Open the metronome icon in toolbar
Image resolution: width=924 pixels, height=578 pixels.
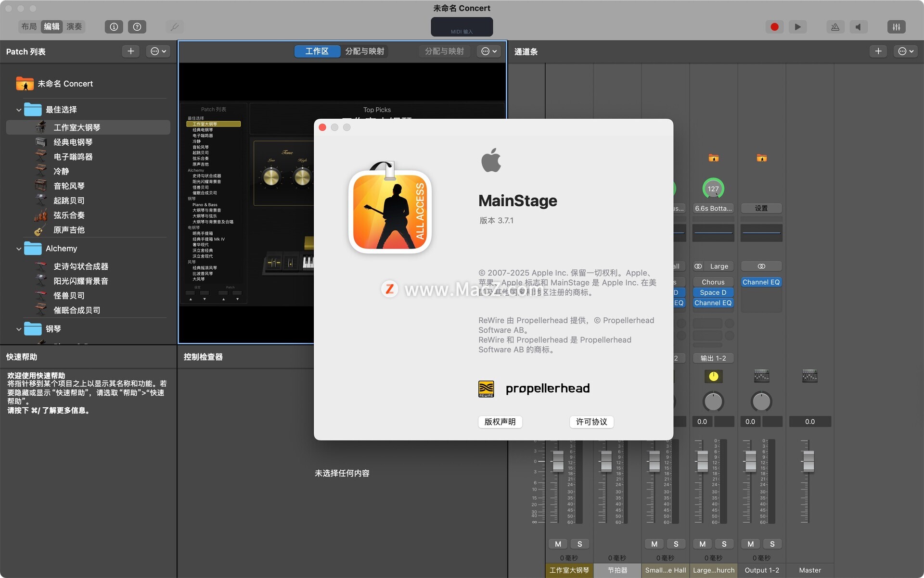point(835,27)
